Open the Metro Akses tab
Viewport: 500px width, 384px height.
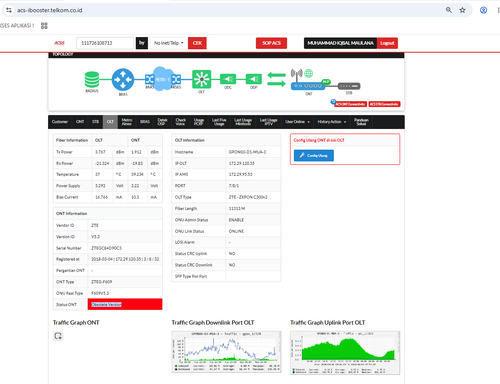(127, 122)
